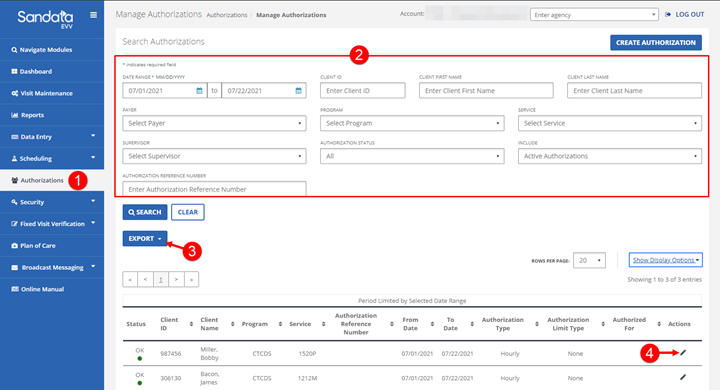The image size is (720, 390).
Task: Go to previous page of results
Action: (146, 279)
